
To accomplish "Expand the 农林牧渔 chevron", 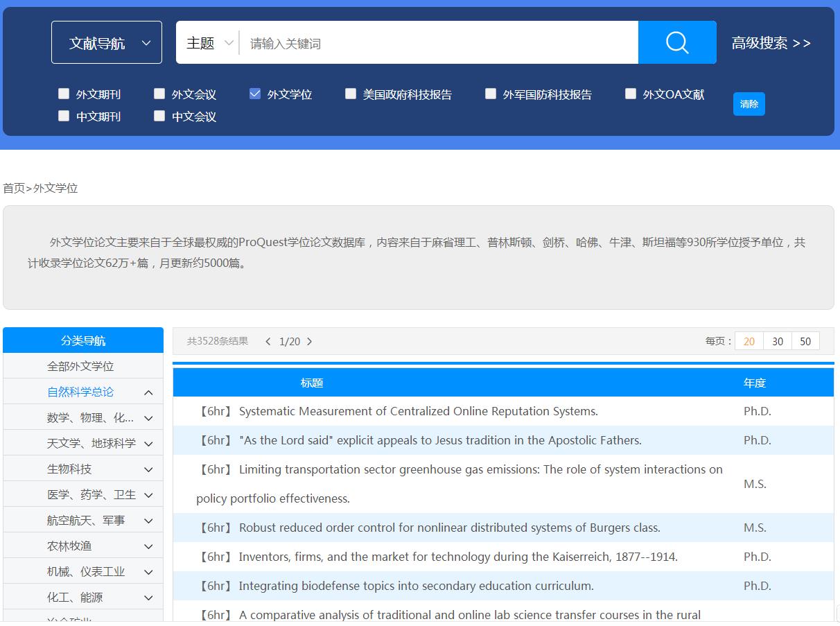I will 148,546.
